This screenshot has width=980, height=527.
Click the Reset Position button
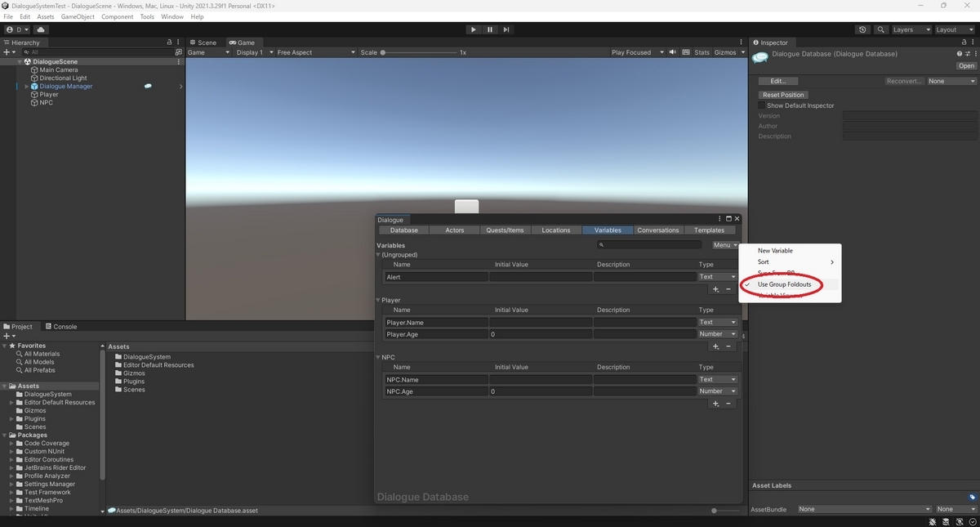tap(783, 95)
